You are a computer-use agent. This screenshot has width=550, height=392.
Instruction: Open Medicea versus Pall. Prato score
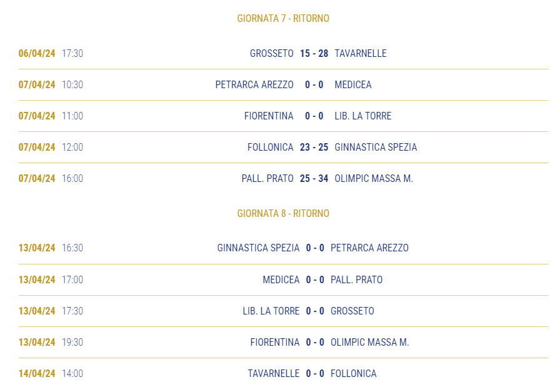(315, 279)
